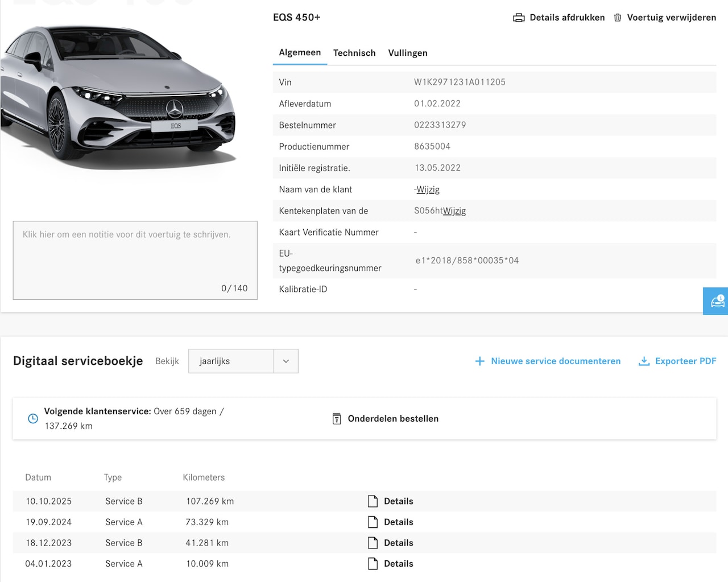
Task: Open the Bekijk jaarlijks combo box
Action: click(231, 361)
